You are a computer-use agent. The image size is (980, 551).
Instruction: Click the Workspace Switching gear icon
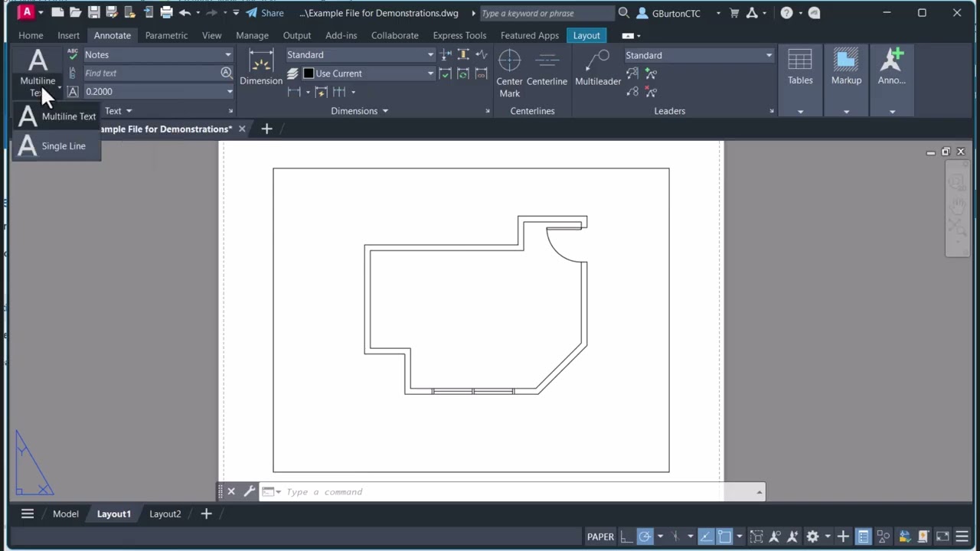point(812,536)
